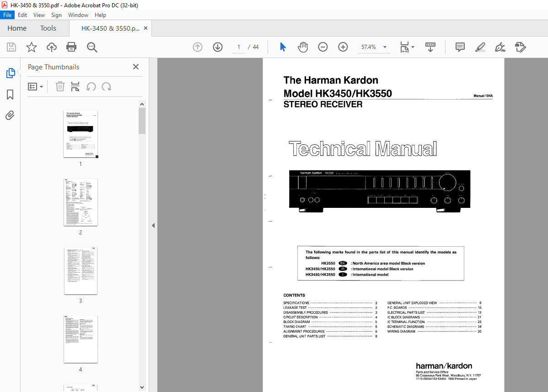The width and height of the screenshot is (548, 392).
Task: Click thumbnails scrollbar up arrow
Action: click(142, 104)
